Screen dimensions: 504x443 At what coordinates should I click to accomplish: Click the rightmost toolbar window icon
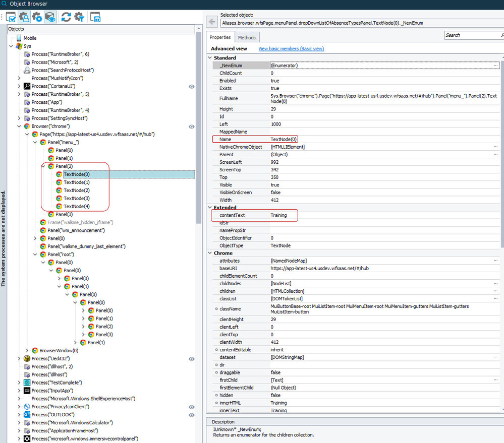95,17
